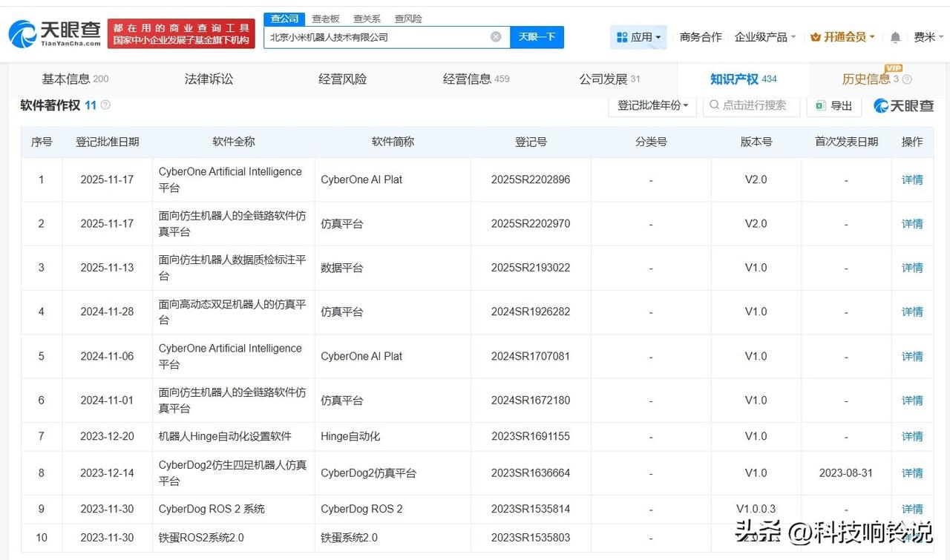Click first publication date 2023-08-31

[846, 473]
